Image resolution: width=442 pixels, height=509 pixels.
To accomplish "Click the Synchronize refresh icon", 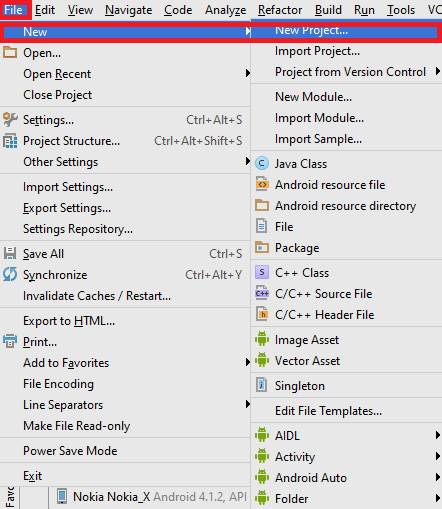I will [10, 274].
